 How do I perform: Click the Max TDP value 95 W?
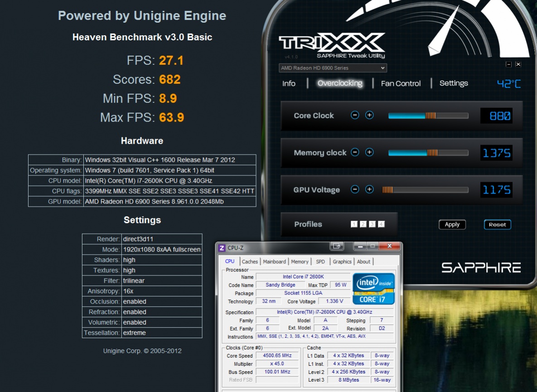point(340,285)
